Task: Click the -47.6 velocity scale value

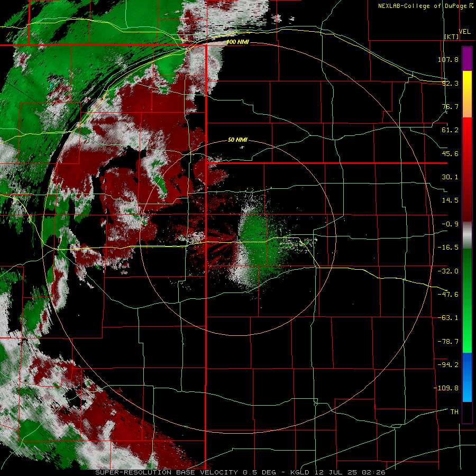Action: click(x=448, y=295)
